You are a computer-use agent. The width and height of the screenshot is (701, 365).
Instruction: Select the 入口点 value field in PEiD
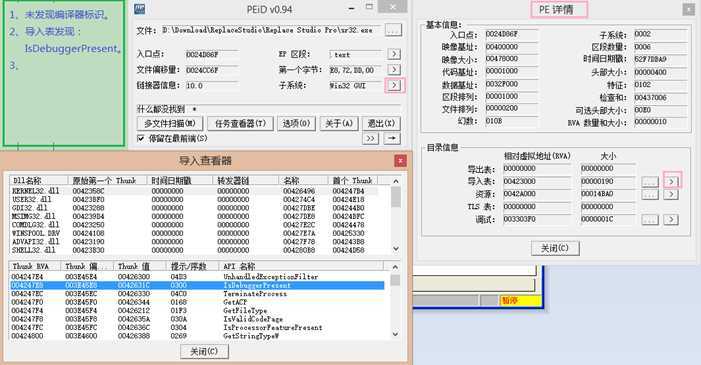pos(212,55)
